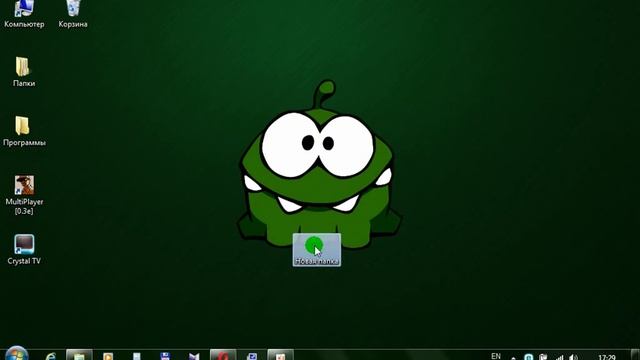Select the Компьютер desktop icon

[x=24, y=14]
